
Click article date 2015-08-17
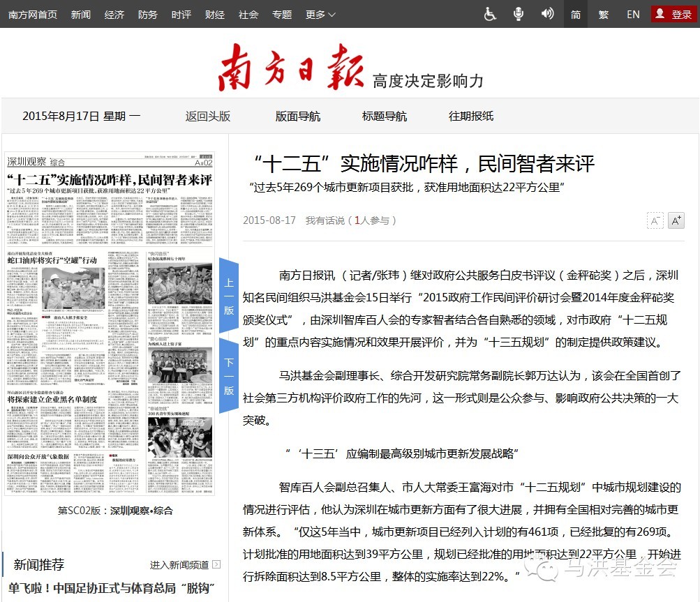269,220
